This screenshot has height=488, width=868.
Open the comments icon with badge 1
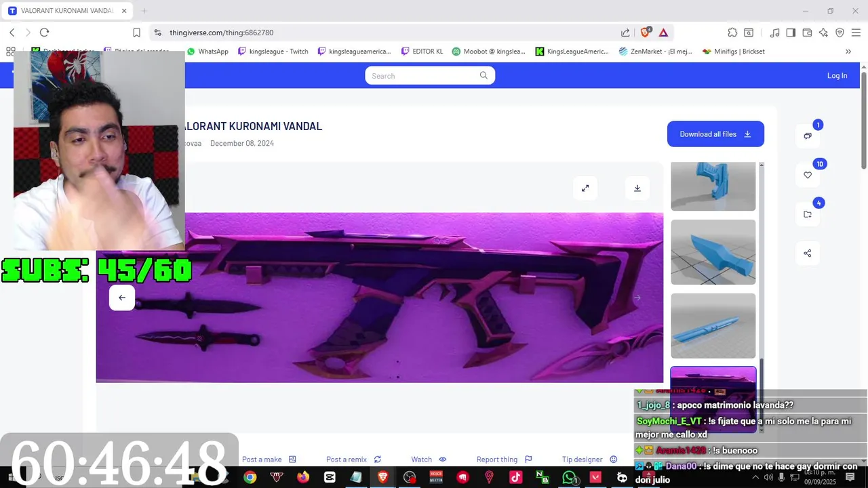pos(808,136)
